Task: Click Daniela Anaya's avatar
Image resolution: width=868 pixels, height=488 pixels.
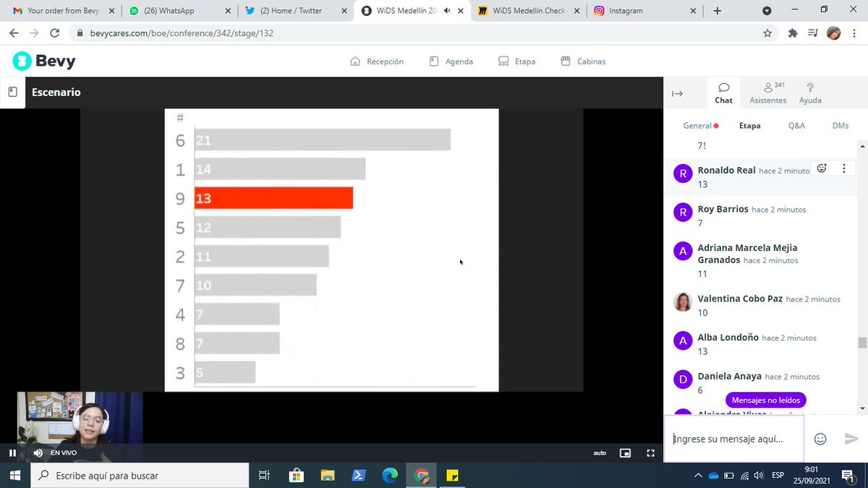Action: click(683, 380)
